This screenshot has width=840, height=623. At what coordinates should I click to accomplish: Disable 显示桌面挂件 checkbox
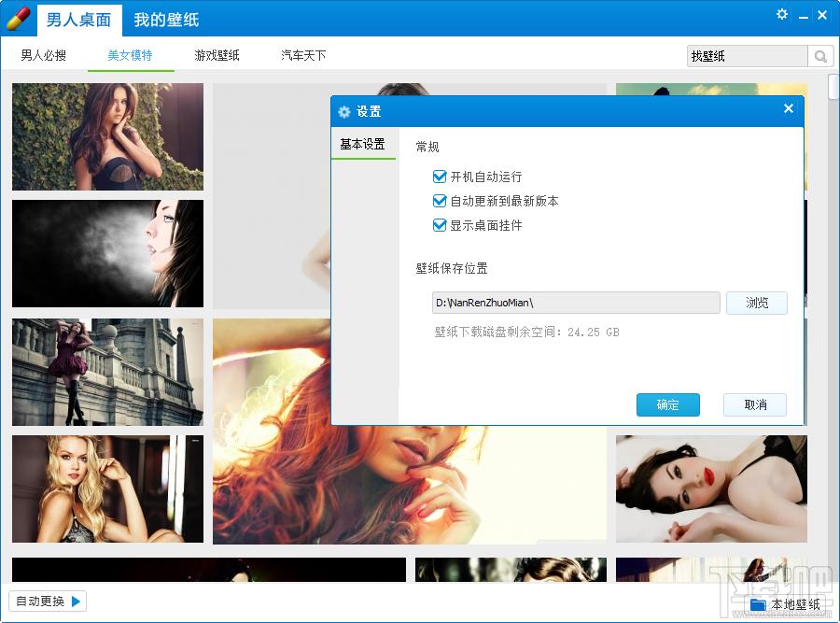click(441, 225)
